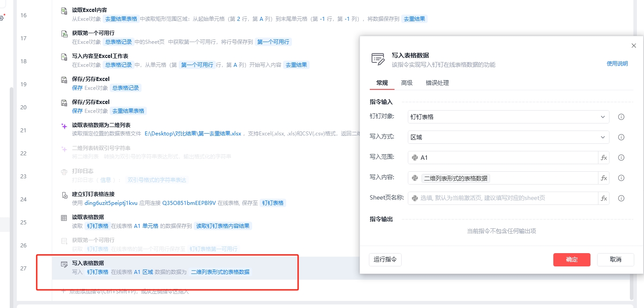Click the 钉钉表格 tag in row 24
This screenshot has height=308, width=644.
click(x=272, y=203)
